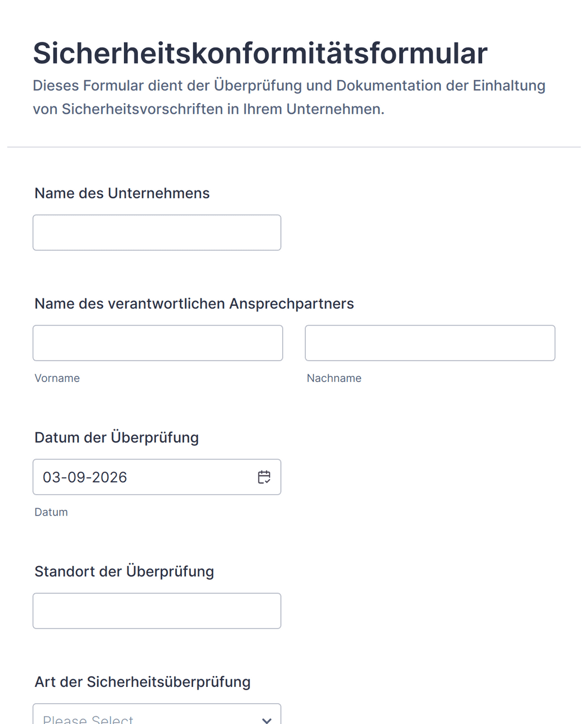Click the 'Datum' sublabel under date field
Viewport: 588px width, 724px height.
point(51,512)
